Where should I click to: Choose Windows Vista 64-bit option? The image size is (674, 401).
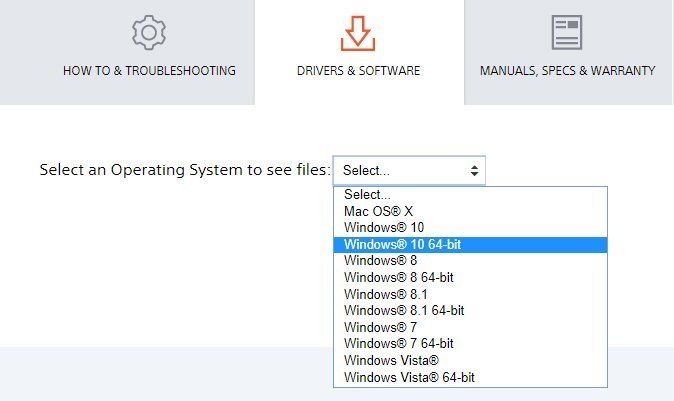[470, 377]
